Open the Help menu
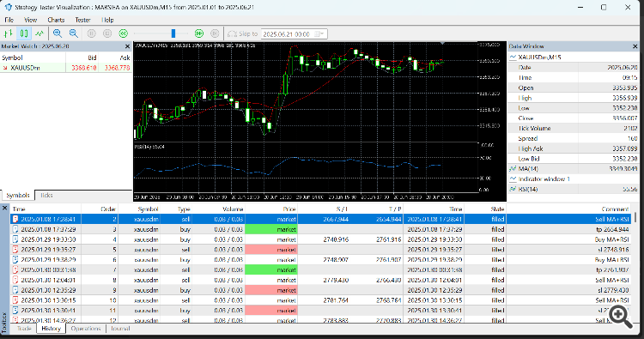The height and width of the screenshot is (339, 644). [x=107, y=20]
